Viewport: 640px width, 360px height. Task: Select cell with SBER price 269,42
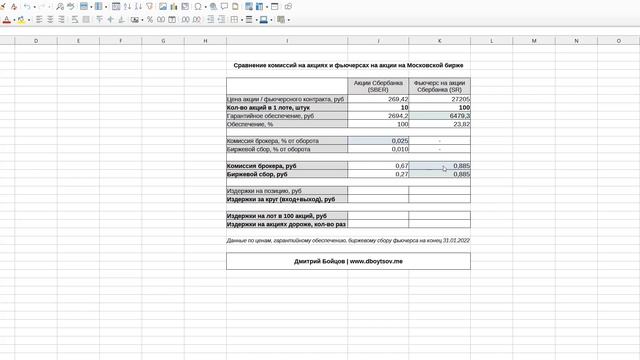point(378,99)
